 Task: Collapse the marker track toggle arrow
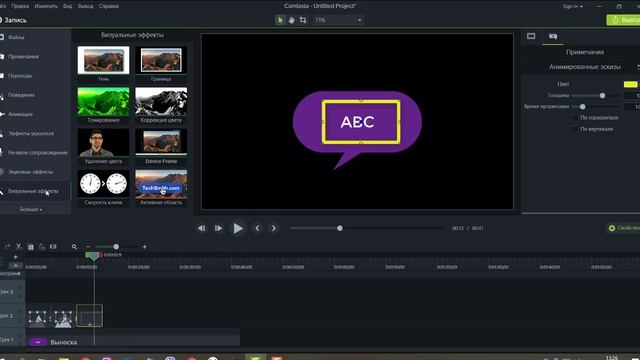pyautogui.click(x=16, y=265)
